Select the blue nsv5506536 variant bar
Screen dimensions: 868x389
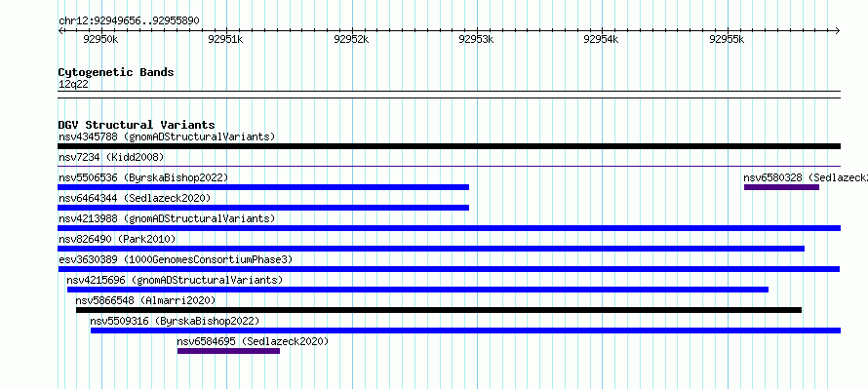[x=263, y=187]
